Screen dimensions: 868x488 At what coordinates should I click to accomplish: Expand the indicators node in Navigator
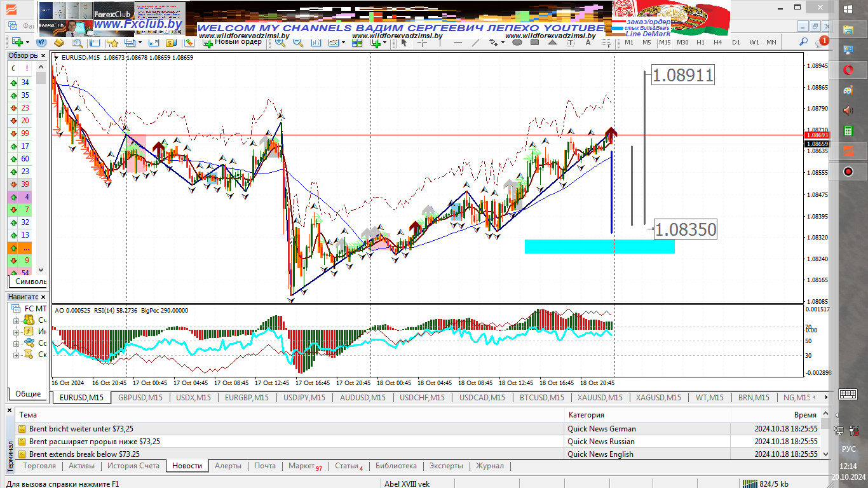pyautogui.click(x=16, y=332)
